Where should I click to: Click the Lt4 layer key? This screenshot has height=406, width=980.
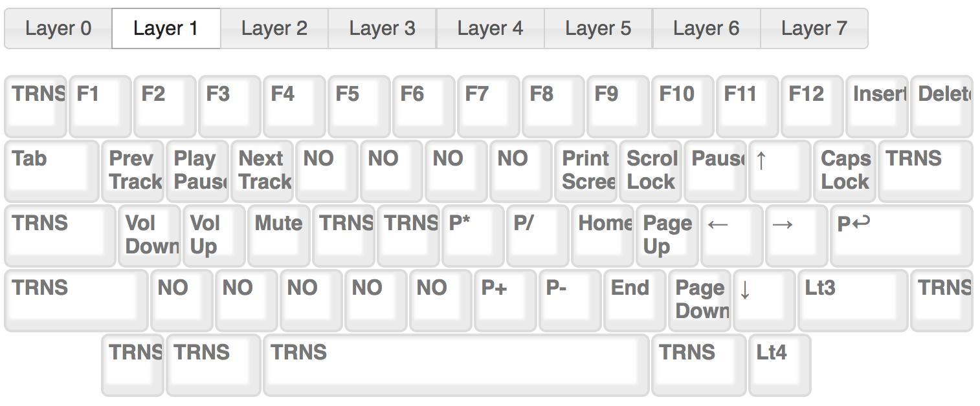coord(779,365)
